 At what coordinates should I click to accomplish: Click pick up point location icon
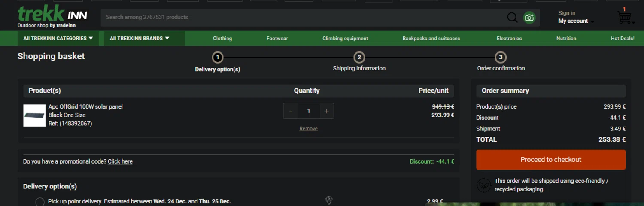[x=329, y=200]
